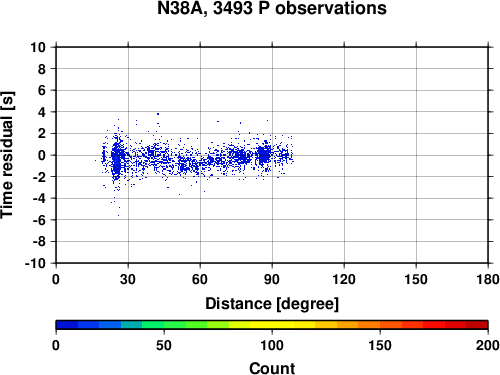Click the x-axis tick label '180'

(x=488, y=279)
